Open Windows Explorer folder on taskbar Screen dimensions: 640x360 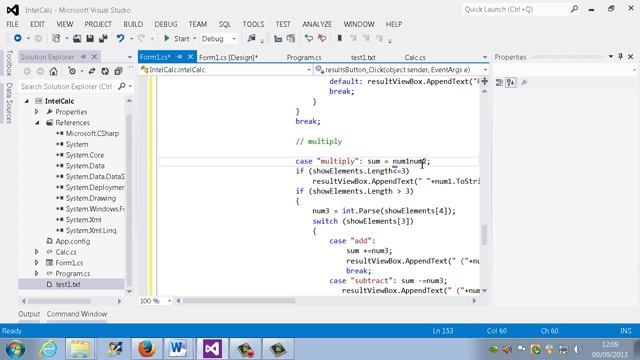pos(80,349)
